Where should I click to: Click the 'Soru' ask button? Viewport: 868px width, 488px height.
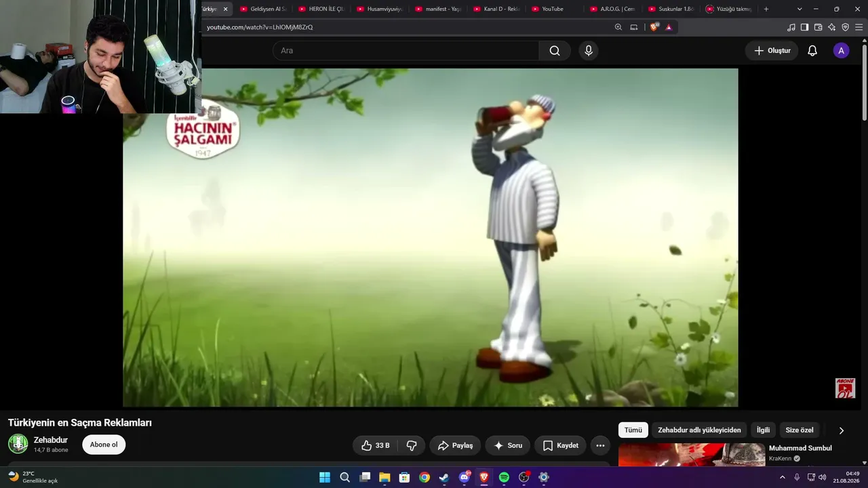[x=508, y=445]
